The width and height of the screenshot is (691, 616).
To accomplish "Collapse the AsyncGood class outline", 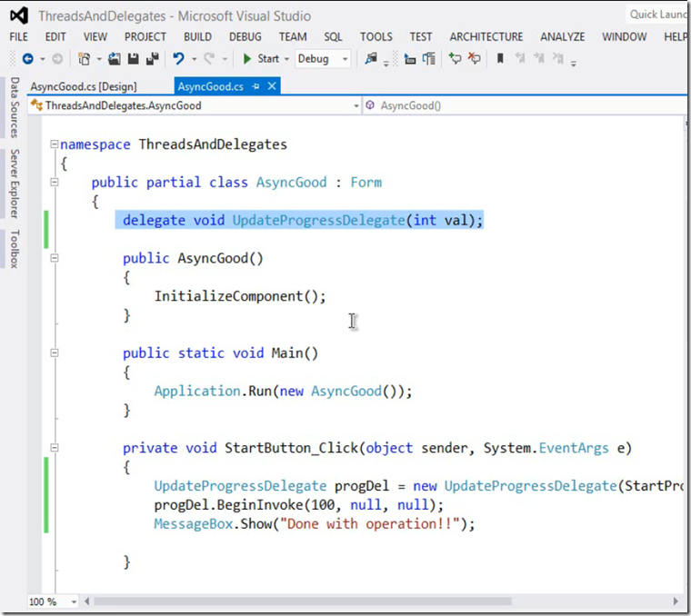I will click(x=55, y=182).
